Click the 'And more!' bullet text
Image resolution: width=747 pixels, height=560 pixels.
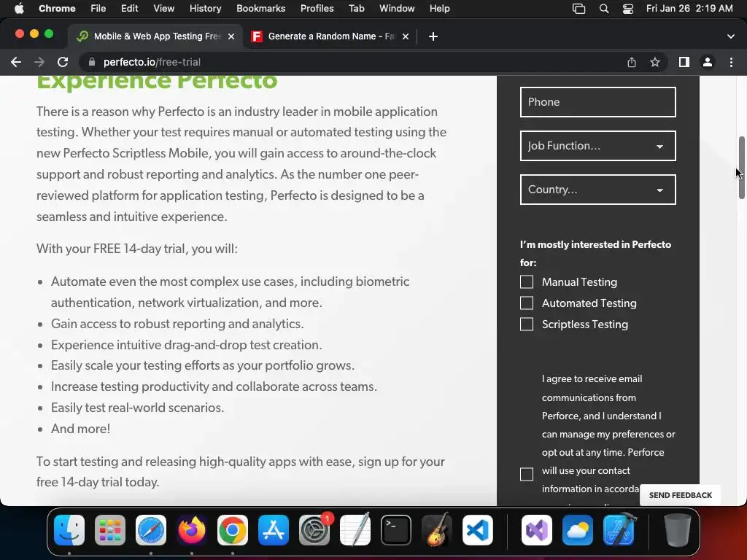click(80, 429)
